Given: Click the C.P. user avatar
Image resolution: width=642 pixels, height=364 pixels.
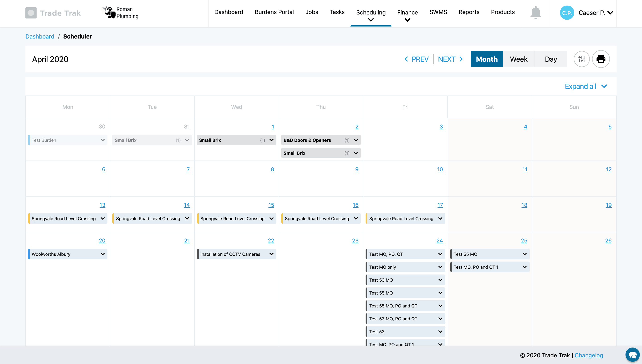Looking at the screenshot, I should point(567,13).
